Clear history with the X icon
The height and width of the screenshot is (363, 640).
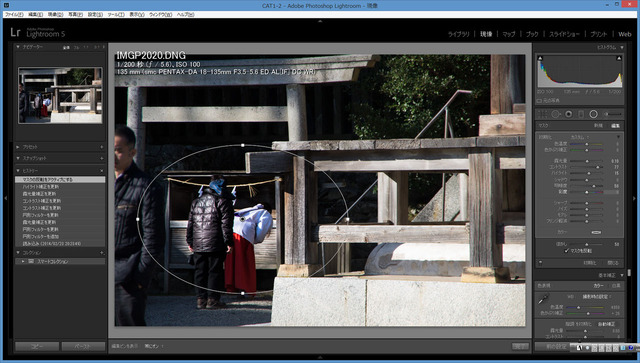point(102,171)
